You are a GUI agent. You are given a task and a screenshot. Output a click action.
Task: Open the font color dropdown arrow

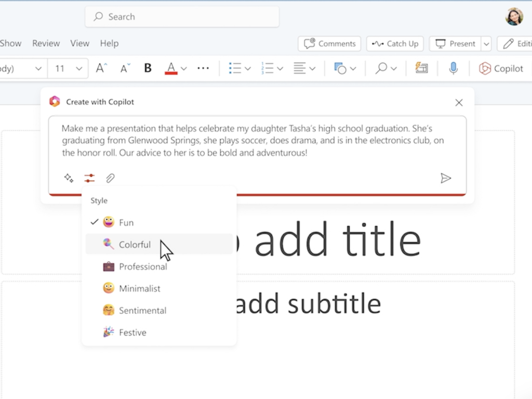(184, 69)
